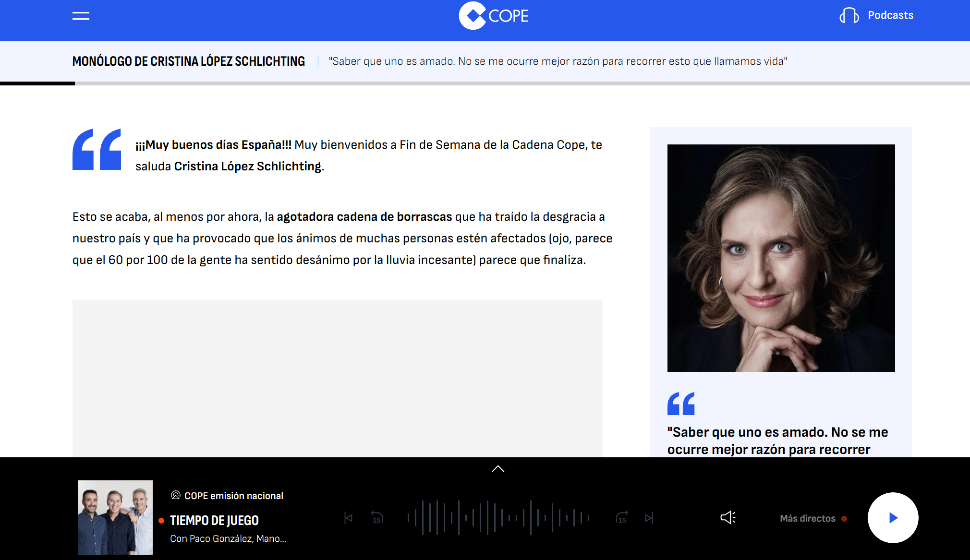Click the Tiempo de Juego thumbnail
The image size is (970, 560).
(x=115, y=517)
